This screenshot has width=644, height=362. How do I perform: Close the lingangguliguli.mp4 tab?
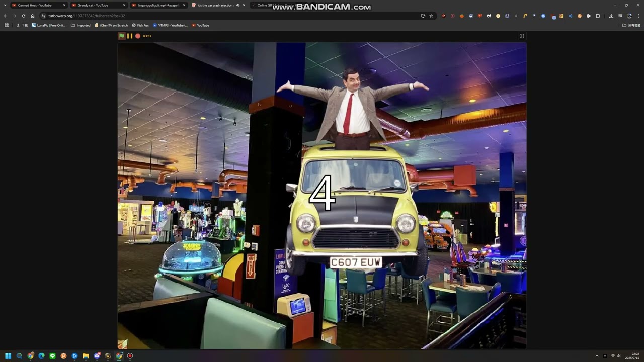click(x=184, y=5)
